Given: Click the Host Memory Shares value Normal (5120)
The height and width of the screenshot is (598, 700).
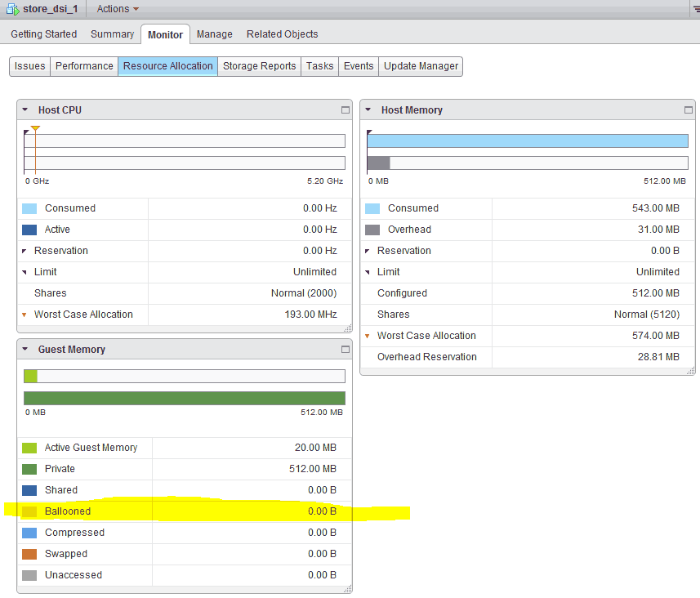Looking at the screenshot, I should tap(647, 315).
